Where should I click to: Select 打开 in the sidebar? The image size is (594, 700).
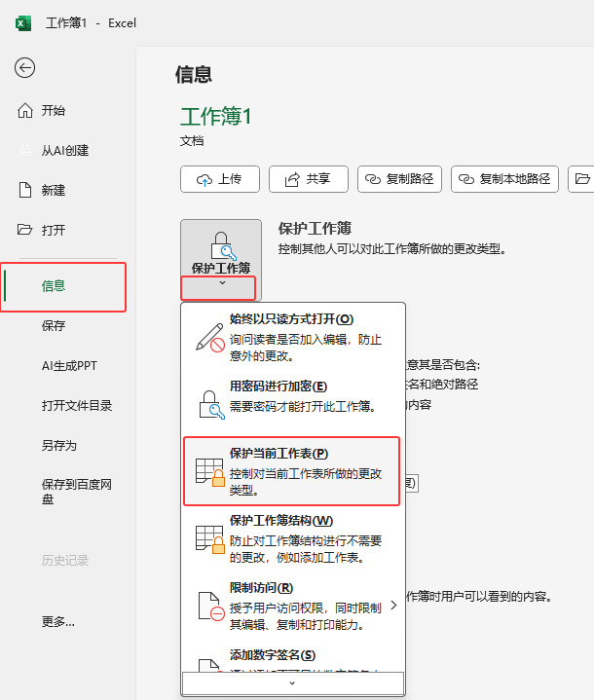[x=54, y=230]
